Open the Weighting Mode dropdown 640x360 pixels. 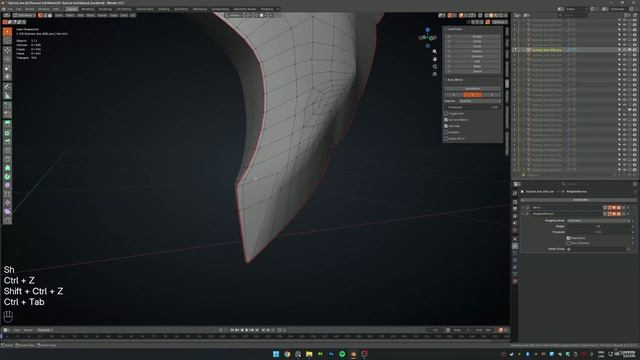coord(599,220)
